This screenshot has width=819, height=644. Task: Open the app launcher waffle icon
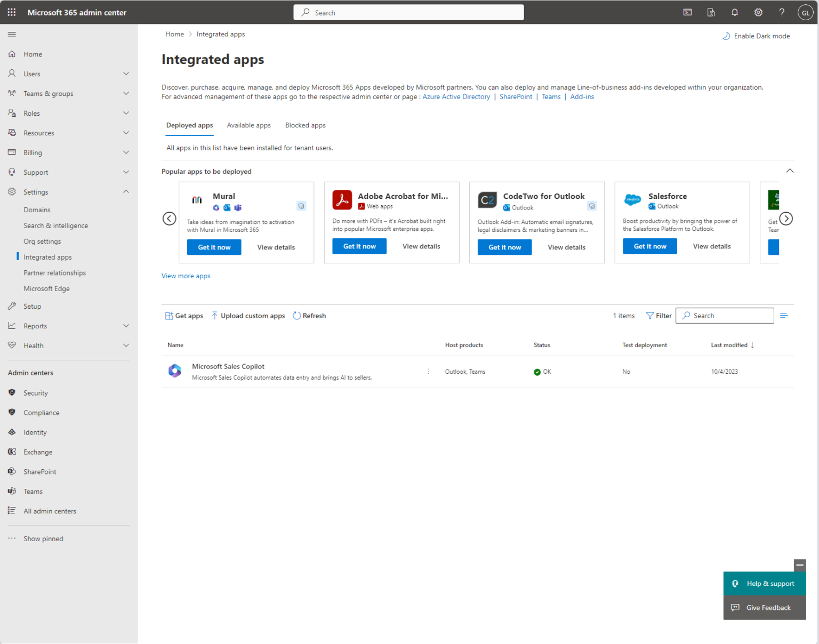12,12
